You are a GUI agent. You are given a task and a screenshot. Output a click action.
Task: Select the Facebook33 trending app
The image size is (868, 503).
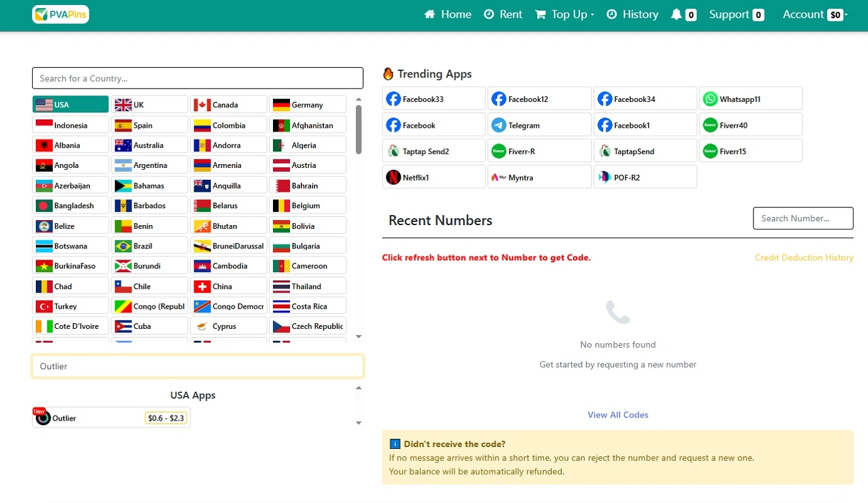(434, 99)
